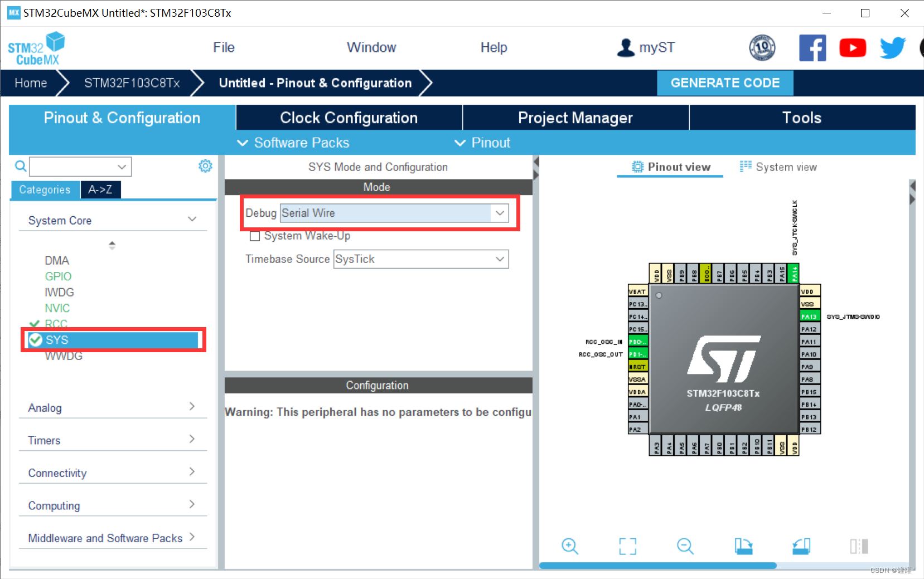The width and height of the screenshot is (924, 579).
Task: Select the green PA13 pin on chip
Action: click(x=810, y=317)
